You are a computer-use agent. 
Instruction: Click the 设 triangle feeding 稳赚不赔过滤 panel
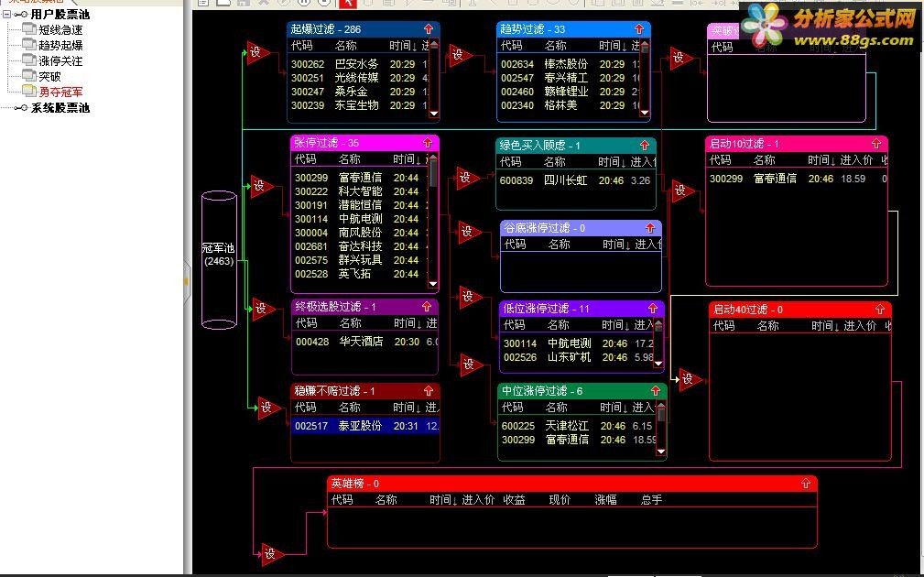(268, 408)
